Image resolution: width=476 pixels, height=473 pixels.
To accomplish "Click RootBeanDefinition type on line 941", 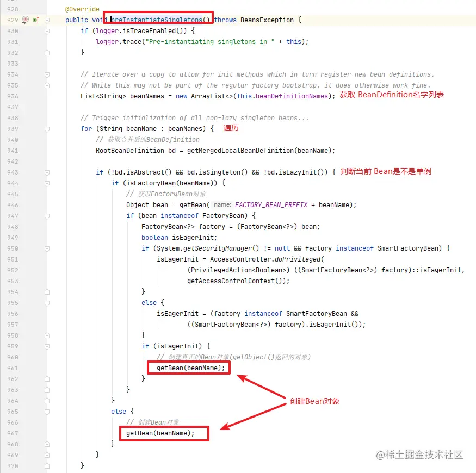I will pyautogui.click(x=130, y=151).
